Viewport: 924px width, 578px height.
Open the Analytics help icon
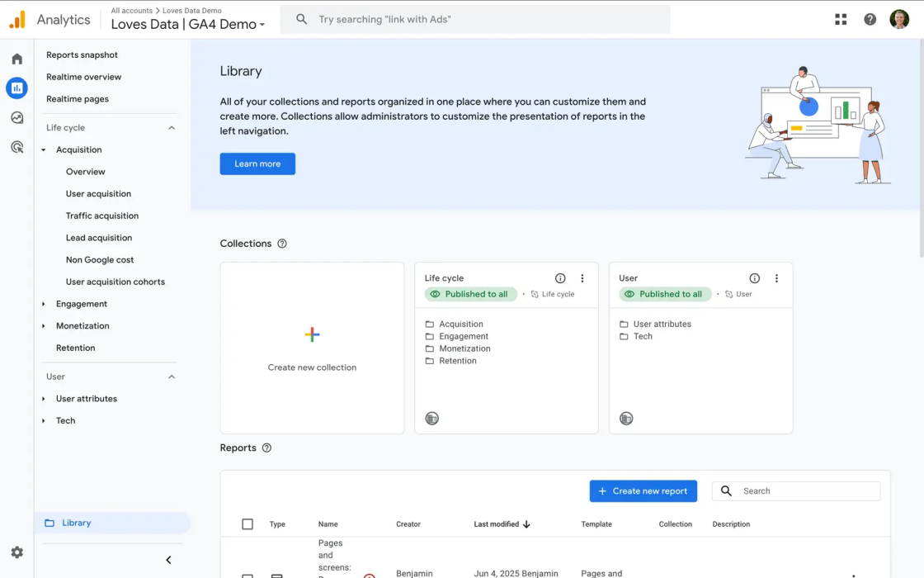pos(870,18)
